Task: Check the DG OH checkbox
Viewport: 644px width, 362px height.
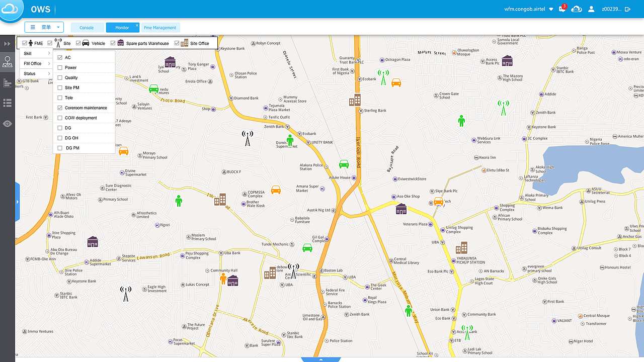Action: (60, 138)
